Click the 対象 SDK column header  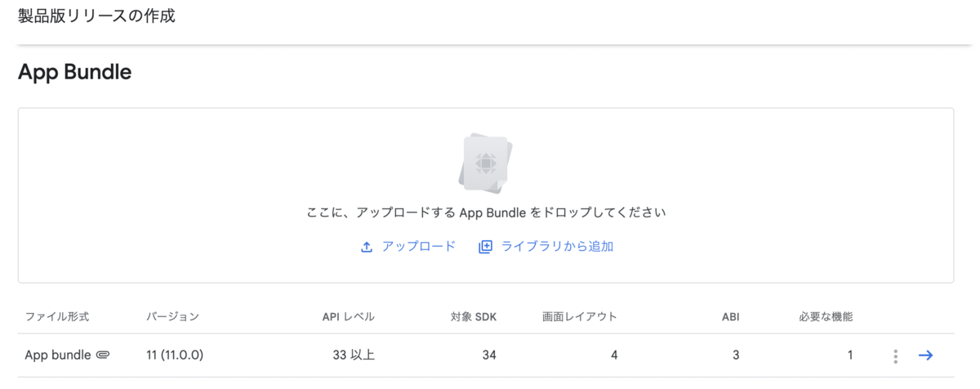(474, 316)
